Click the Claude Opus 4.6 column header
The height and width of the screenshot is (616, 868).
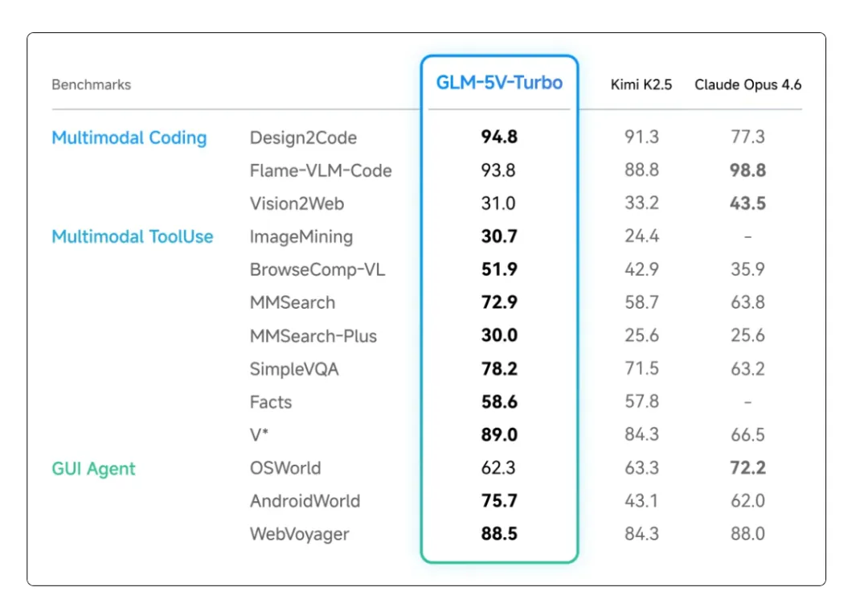(x=747, y=84)
